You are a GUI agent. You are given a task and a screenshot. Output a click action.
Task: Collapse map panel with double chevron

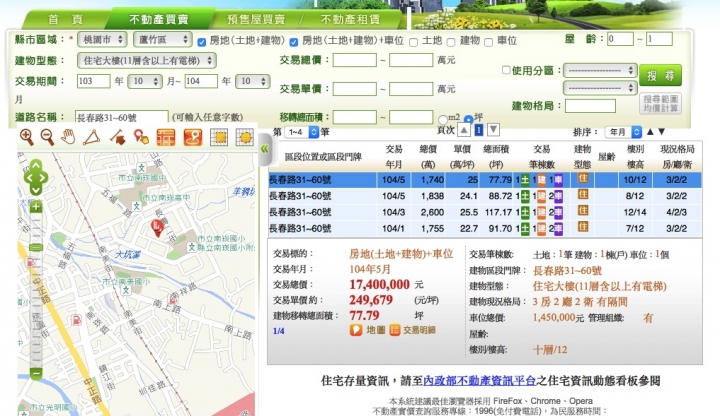click(x=264, y=148)
